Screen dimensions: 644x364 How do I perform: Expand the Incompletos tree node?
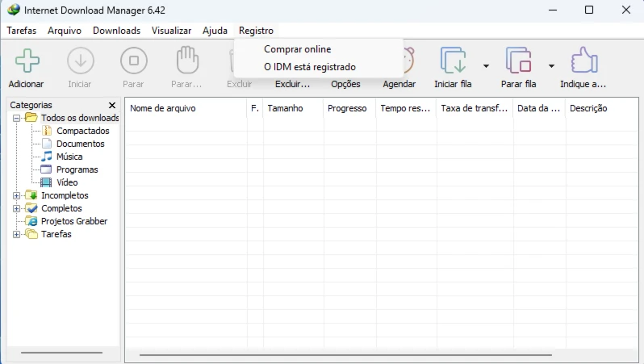17,195
